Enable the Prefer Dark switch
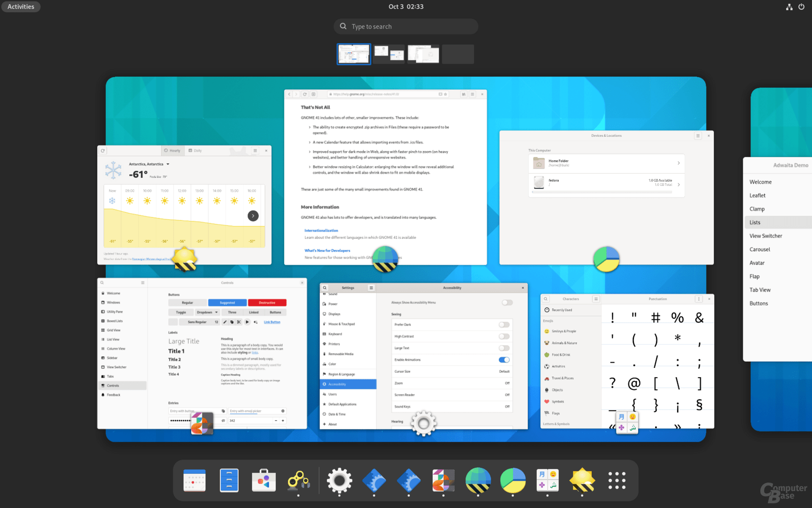This screenshot has width=812, height=508. pos(504,325)
